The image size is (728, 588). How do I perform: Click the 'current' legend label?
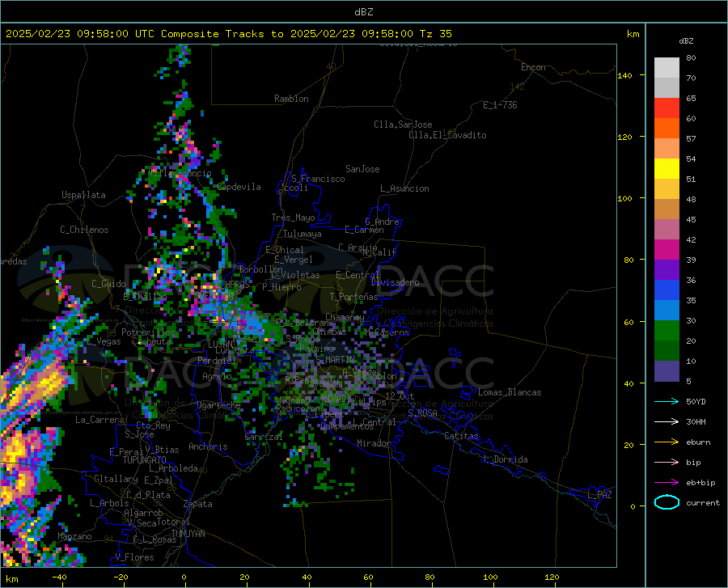tap(703, 503)
